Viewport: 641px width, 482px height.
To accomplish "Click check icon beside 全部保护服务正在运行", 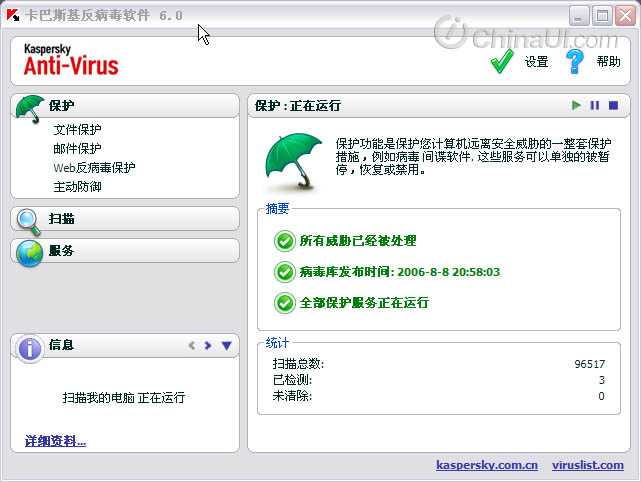I will (x=285, y=303).
